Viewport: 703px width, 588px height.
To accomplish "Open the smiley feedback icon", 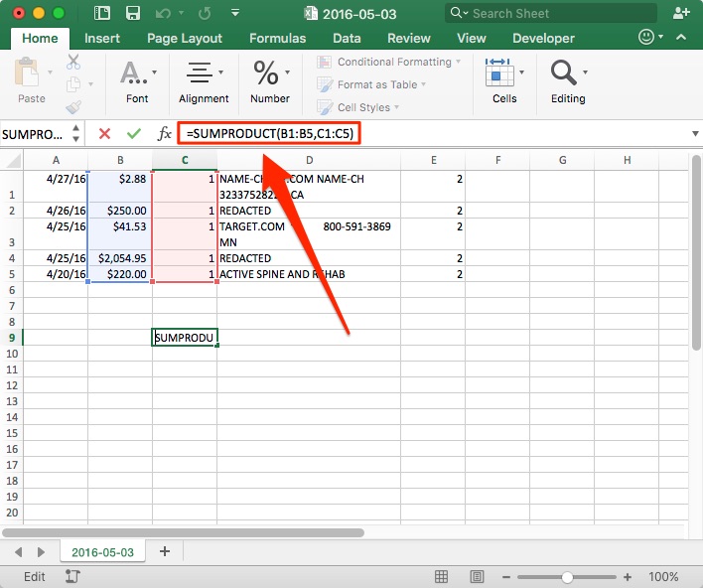I will coord(646,38).
